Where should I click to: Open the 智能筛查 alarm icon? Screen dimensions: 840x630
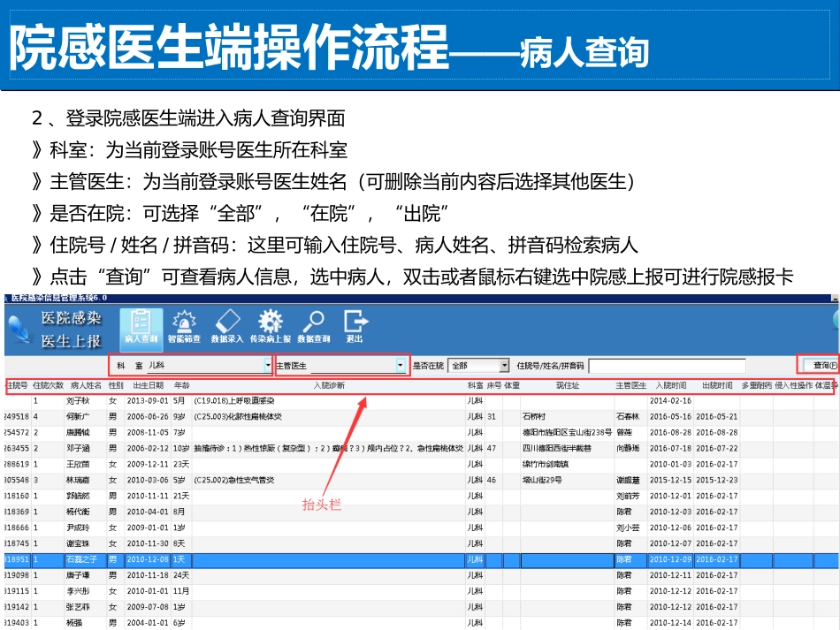[x=184, y=326]
